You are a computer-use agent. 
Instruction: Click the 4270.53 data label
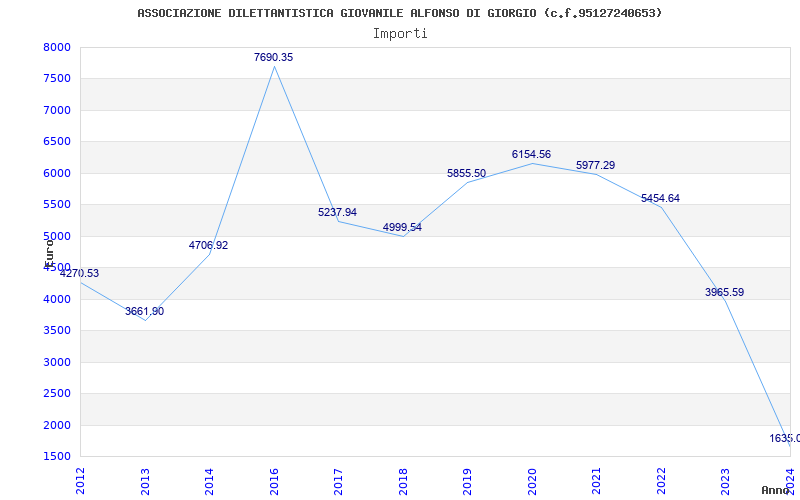[x=80, y=273]
